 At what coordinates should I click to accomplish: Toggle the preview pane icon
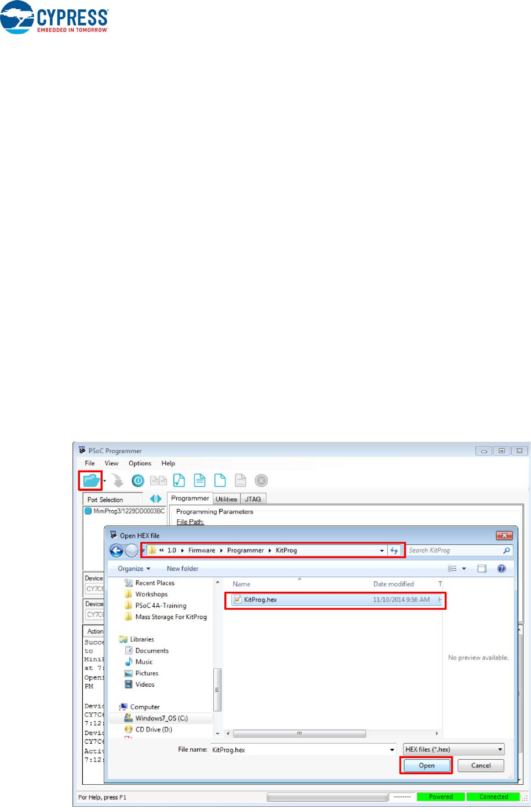tap(482, 569)
